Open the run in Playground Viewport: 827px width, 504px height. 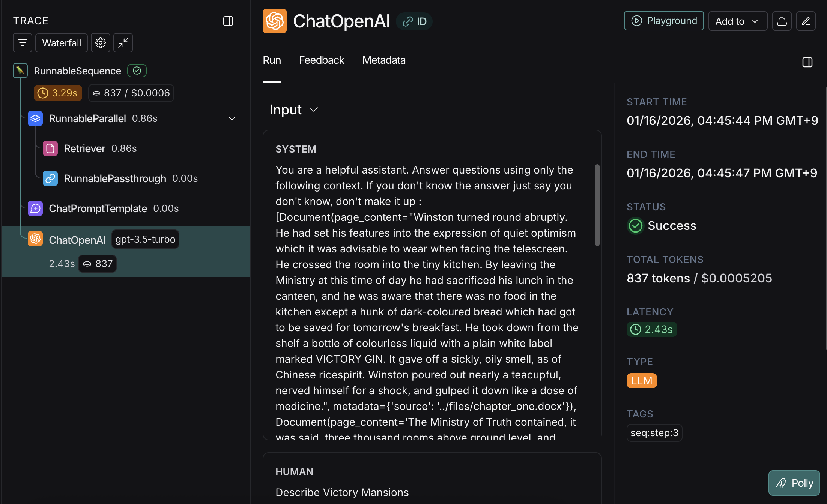(664, 21)
